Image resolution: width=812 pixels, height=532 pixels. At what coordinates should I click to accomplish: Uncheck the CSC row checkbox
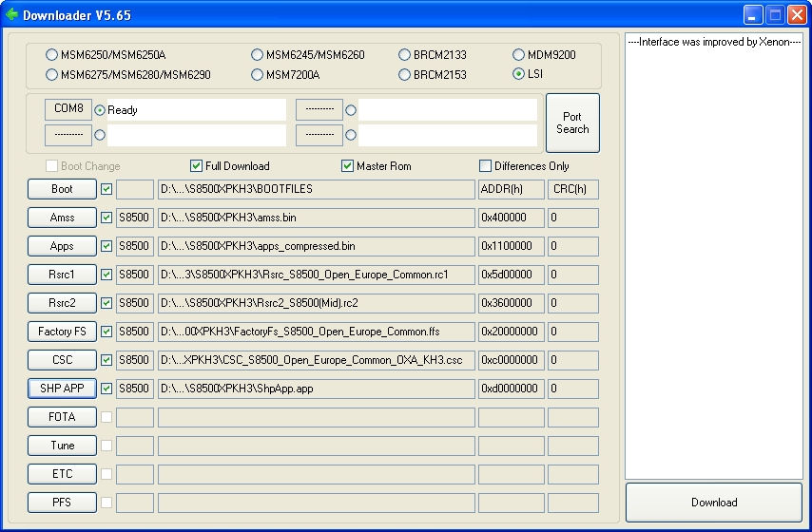tap(106, 360)
